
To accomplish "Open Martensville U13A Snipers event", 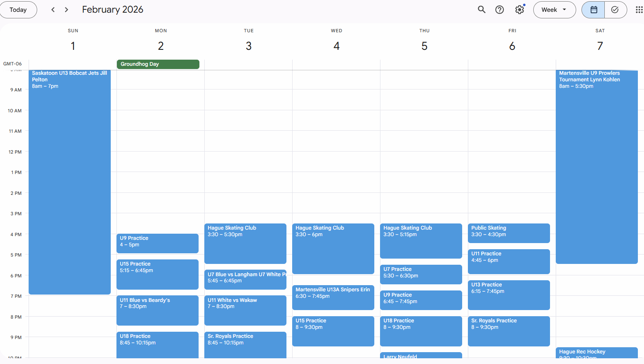I will (333, 297).
